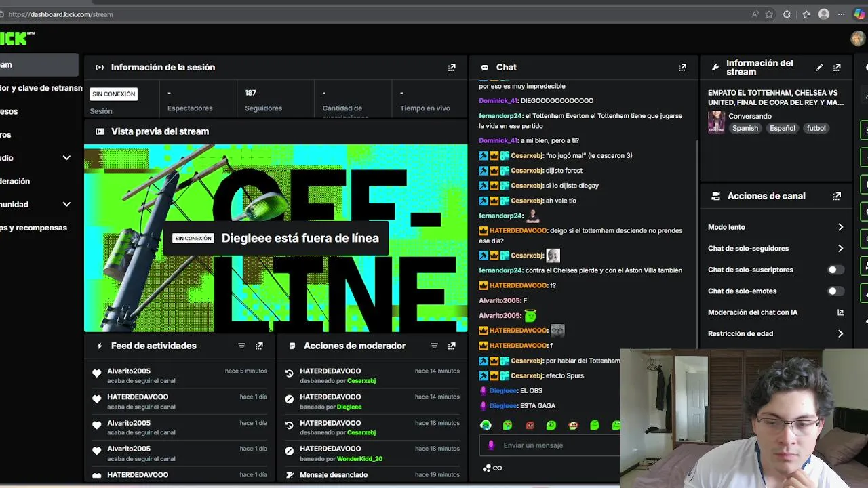Click the pink microphone icon in the message box
The height and width of the screenshot is (488, 868).
pos(491,445)
